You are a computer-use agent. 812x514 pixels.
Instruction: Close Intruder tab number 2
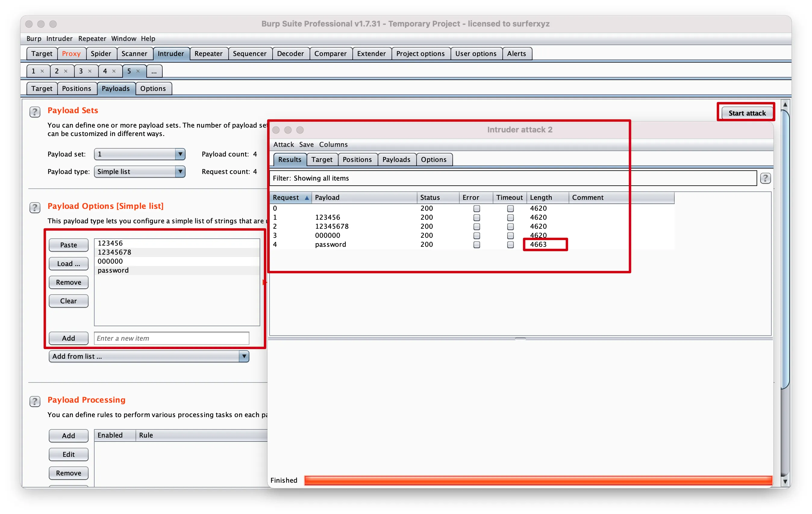tap(66, 71)
